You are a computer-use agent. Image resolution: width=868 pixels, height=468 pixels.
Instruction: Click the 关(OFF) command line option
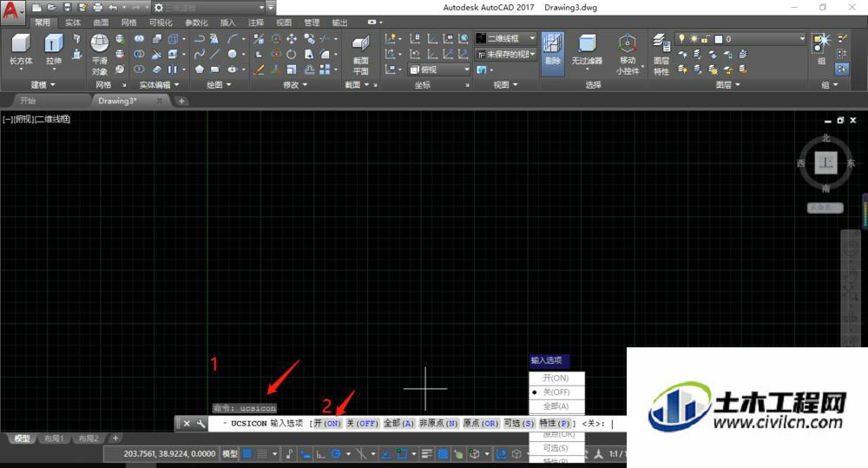pyautogui.click(x=362, y=423)
